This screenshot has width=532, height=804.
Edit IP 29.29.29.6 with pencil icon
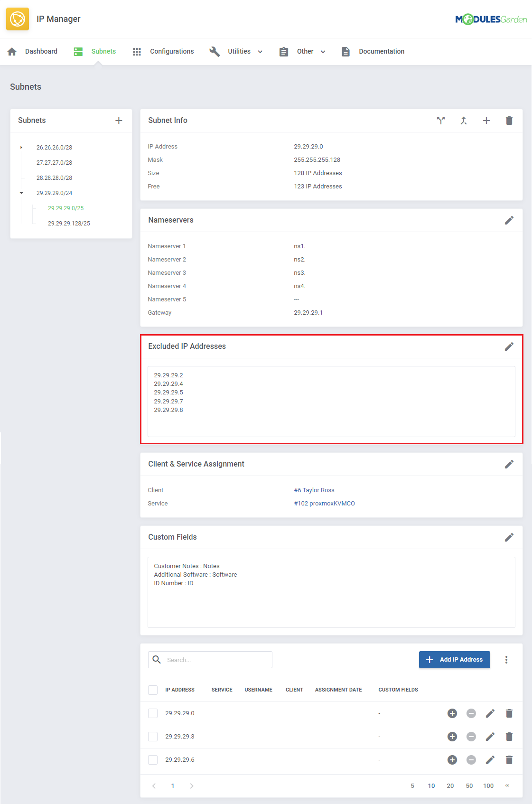(x=490, y=760)
